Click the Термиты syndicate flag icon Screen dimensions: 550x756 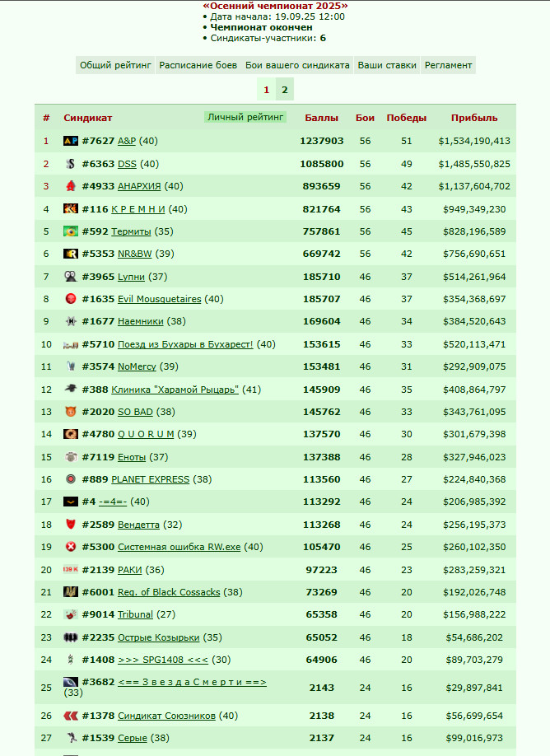tap(71, 231)
